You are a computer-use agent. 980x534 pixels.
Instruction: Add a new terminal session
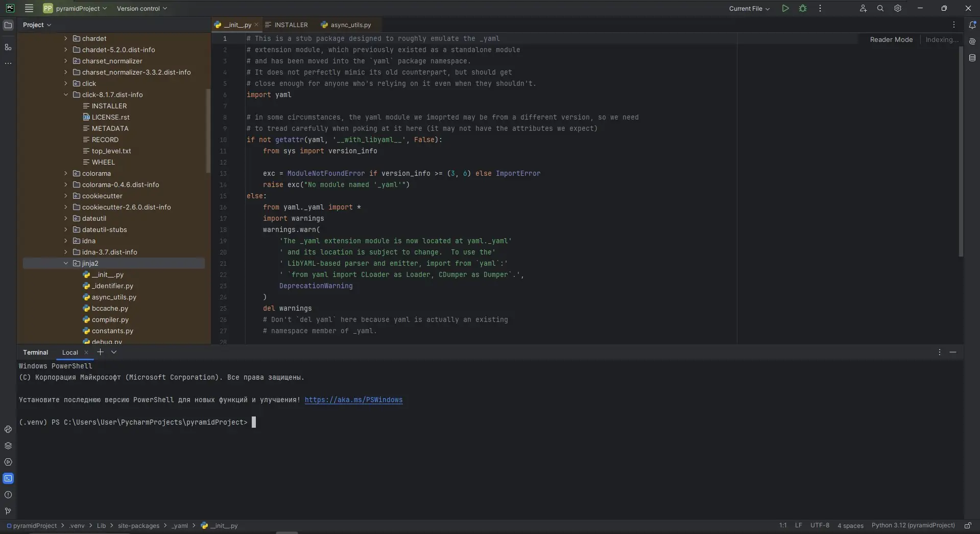tap(100, 352)
